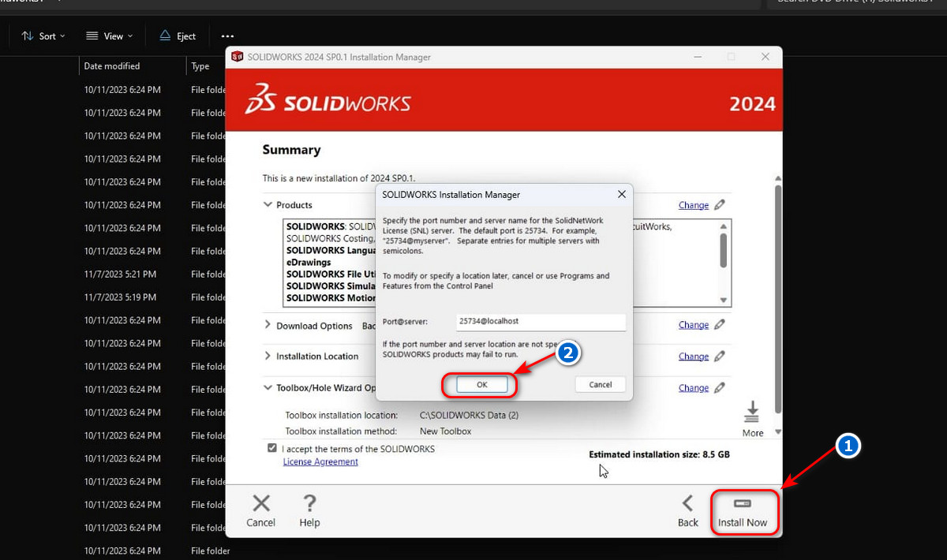This screenshot has height=560, width=947.
Task: Go Back in the Installation Manager
Action: coord(688,513)
